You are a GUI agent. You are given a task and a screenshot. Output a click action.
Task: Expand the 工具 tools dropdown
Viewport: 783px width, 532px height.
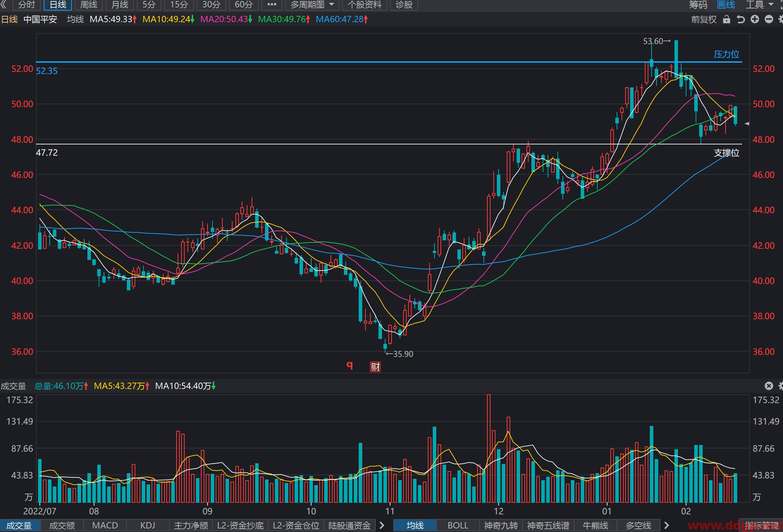(759, 5)
